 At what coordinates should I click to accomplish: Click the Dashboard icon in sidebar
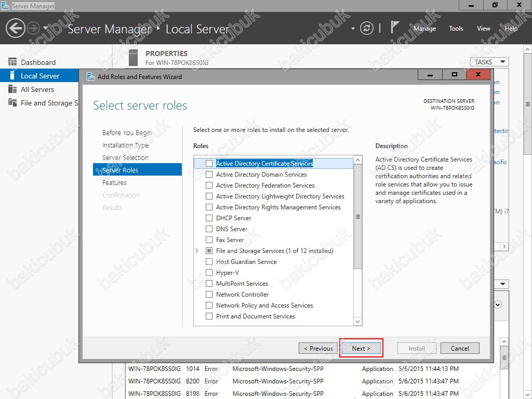click(12, 62)
